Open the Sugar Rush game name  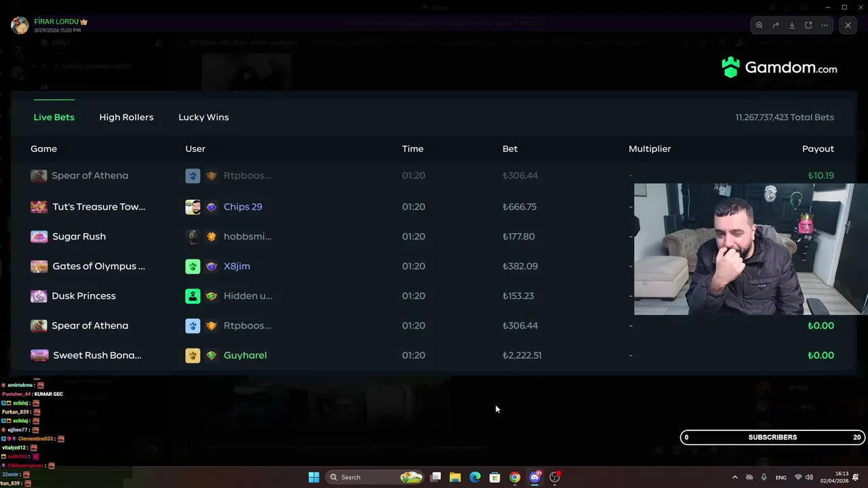tap(79, 237)
